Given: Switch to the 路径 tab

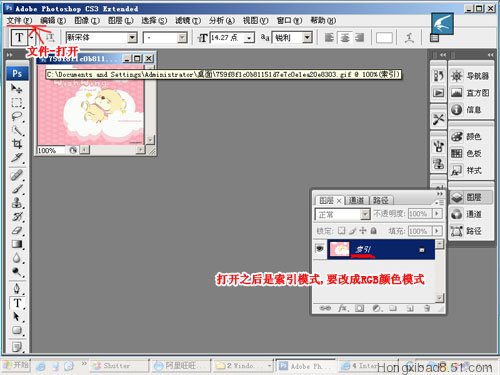Looking at the screenshot, I should coord(381,200).
